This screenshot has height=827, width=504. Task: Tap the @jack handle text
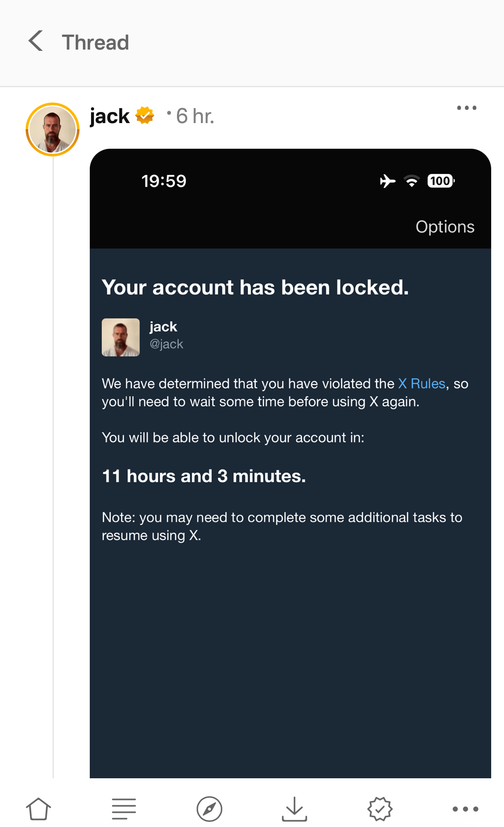166,344
